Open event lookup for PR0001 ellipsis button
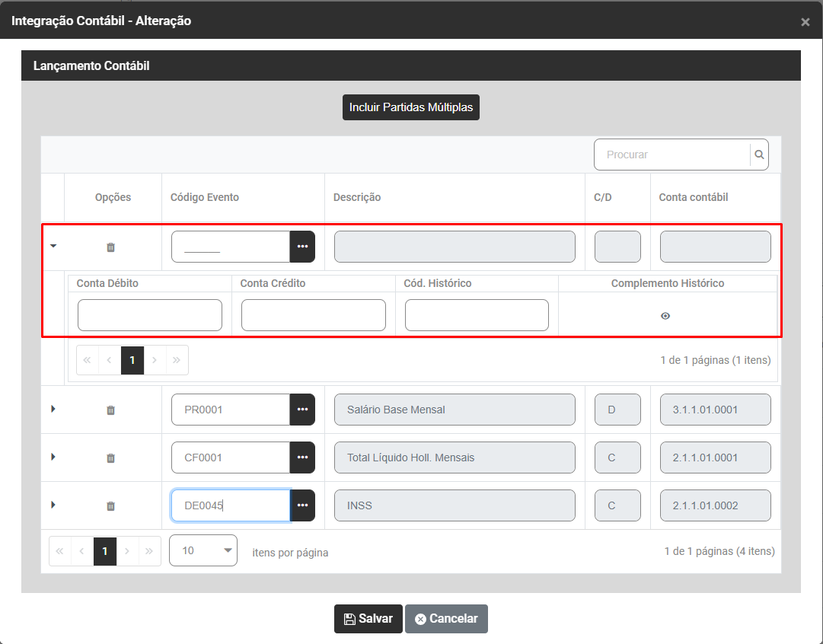 [x=302, y=410]
